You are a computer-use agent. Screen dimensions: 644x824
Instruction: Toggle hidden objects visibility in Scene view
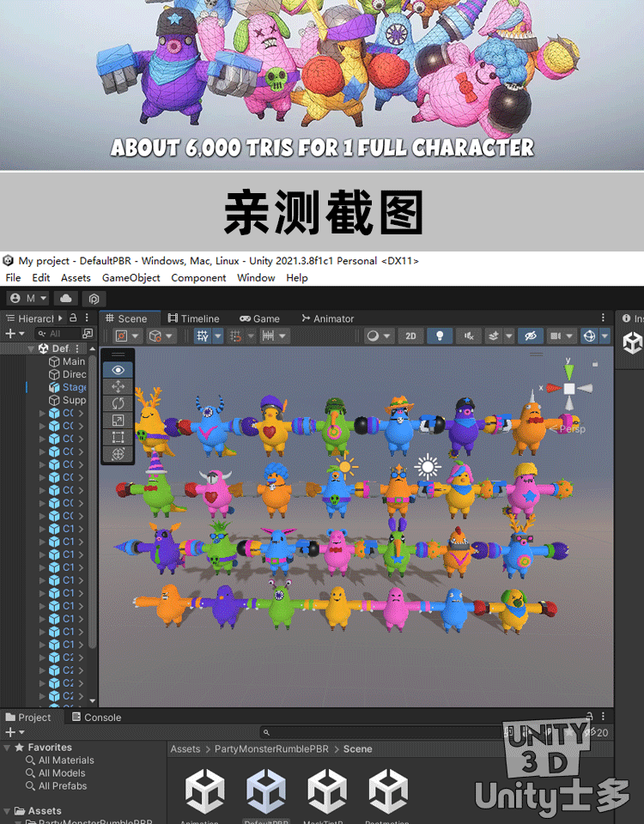click(530, 336)
